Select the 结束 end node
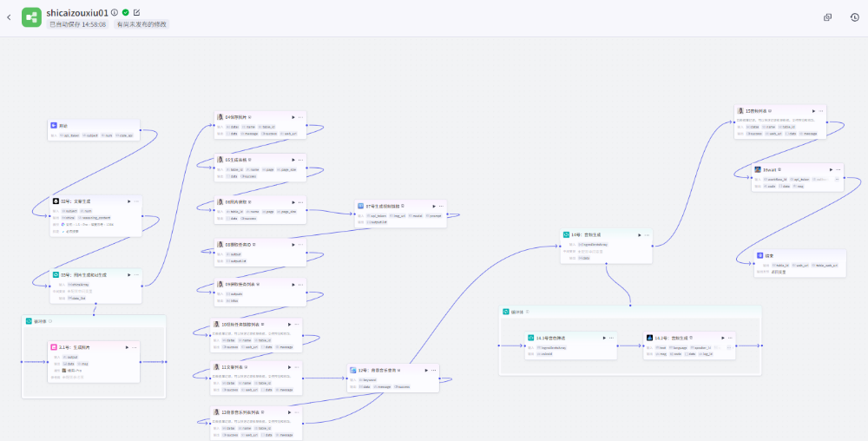 [x=769, y=256]
